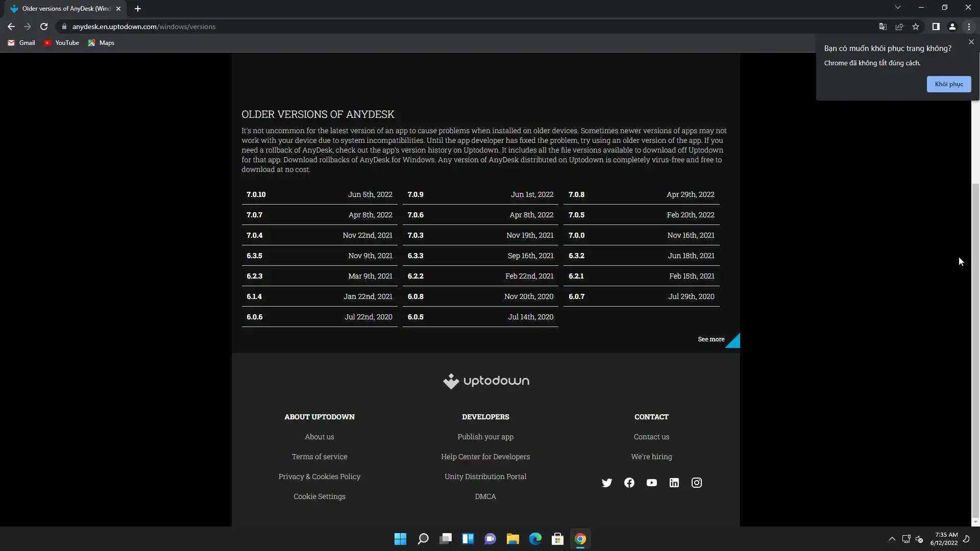Open Chrome's three-dot menu
The image size is (980, 551).
pos(969,27)
